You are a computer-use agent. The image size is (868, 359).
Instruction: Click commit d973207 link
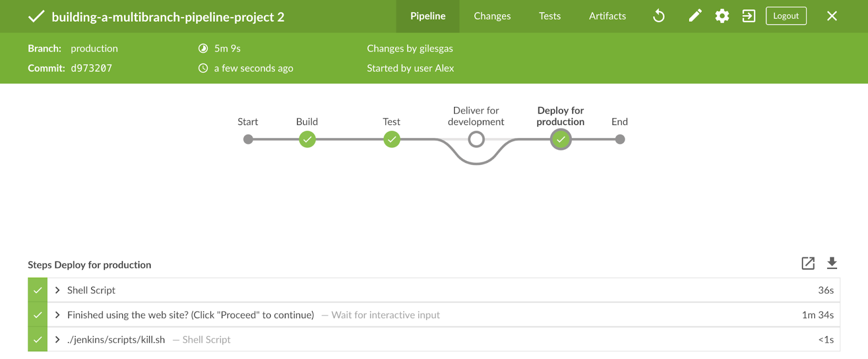[91, 68]
